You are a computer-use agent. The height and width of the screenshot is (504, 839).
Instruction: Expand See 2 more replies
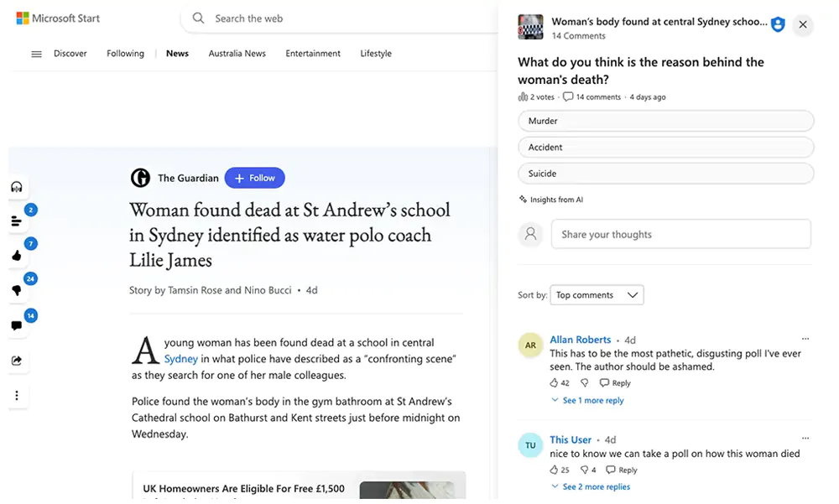tap(591, 486)
